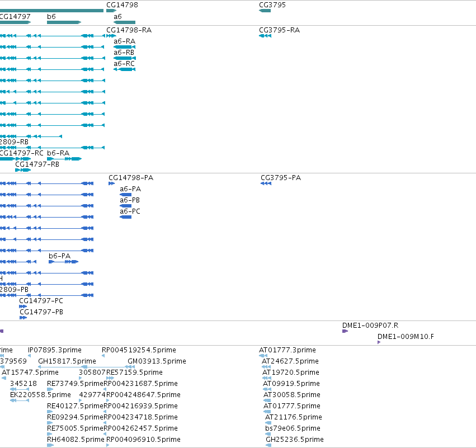The image size is (476, 448).
Task: Select the RP004234718.5prime EST label
Action: 141,417
